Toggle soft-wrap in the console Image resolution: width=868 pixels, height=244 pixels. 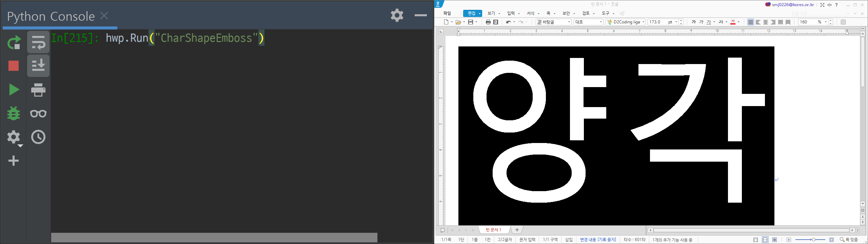pos(38,42)
